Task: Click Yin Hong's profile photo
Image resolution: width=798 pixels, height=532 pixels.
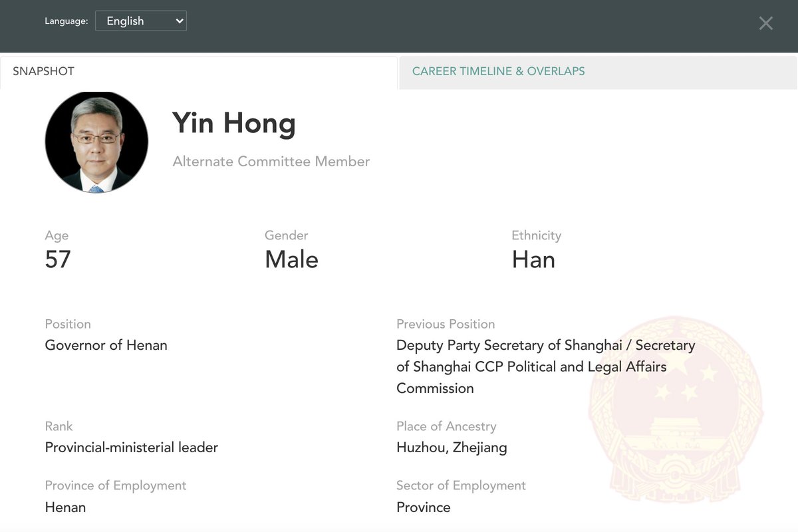Action: 96,142
